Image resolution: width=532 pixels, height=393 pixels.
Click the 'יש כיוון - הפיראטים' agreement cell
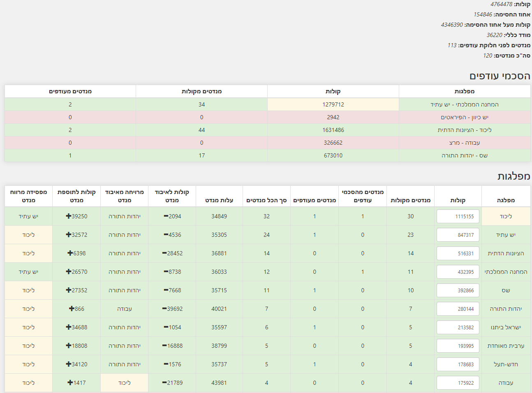(x=465, y=117)
